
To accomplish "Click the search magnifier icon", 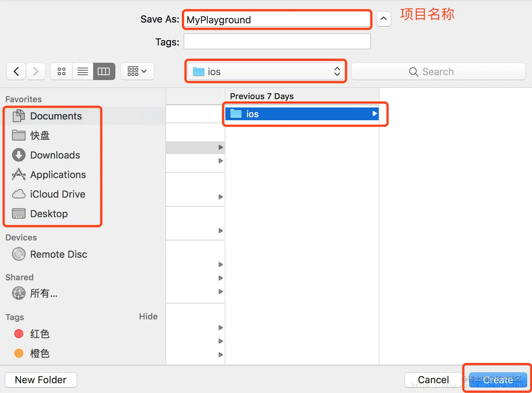I will coord(413,72).
